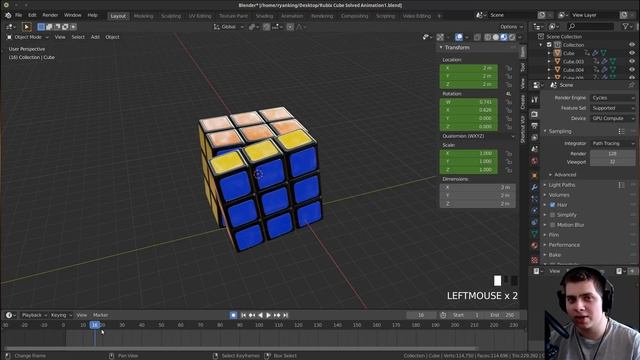Open the outliner filter funnel icon

click(625, 27)
